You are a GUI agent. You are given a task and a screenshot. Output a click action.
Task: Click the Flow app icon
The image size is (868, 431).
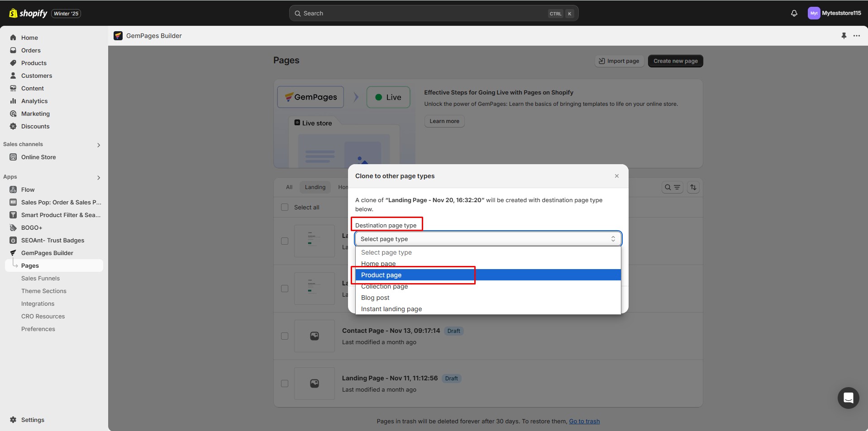[13, 189]
